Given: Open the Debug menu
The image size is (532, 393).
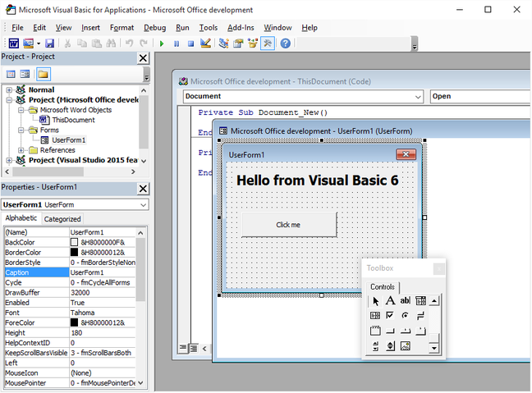Looking at the screenshot, I should pos(154,28).
